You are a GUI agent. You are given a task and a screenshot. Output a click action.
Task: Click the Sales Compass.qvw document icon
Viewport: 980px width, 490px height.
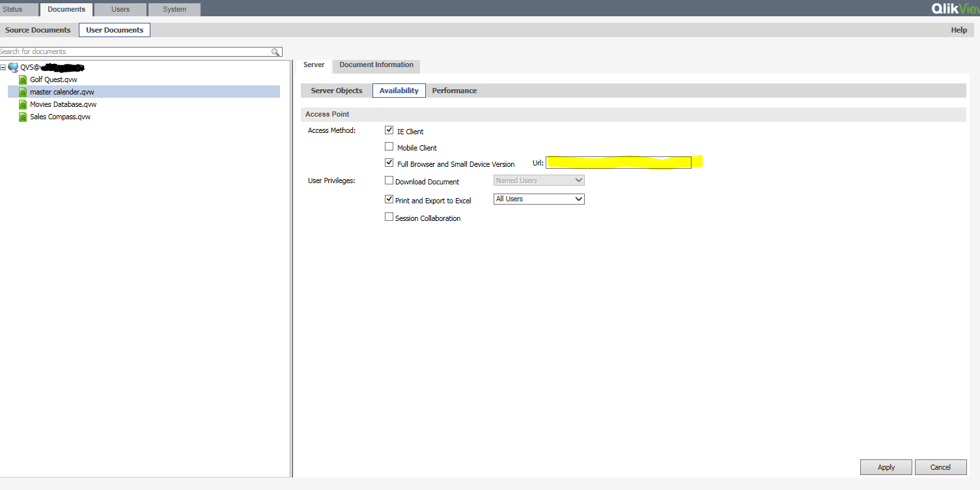pyautogui.click(x=23, y=117)
